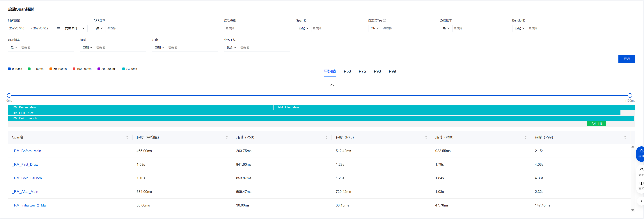Click the 启动类型 select input field

coord(257,28)
